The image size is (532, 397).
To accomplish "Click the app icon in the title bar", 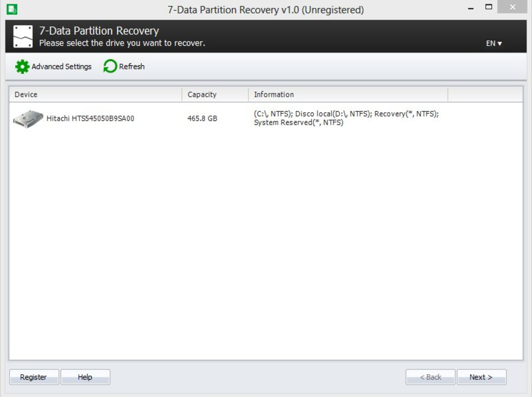I will pos(12,9).
